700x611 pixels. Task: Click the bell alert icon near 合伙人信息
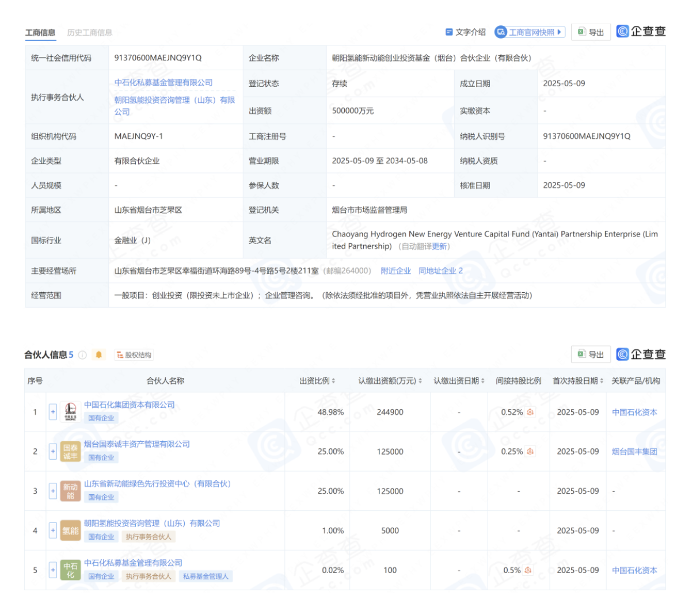click(99, 354)
